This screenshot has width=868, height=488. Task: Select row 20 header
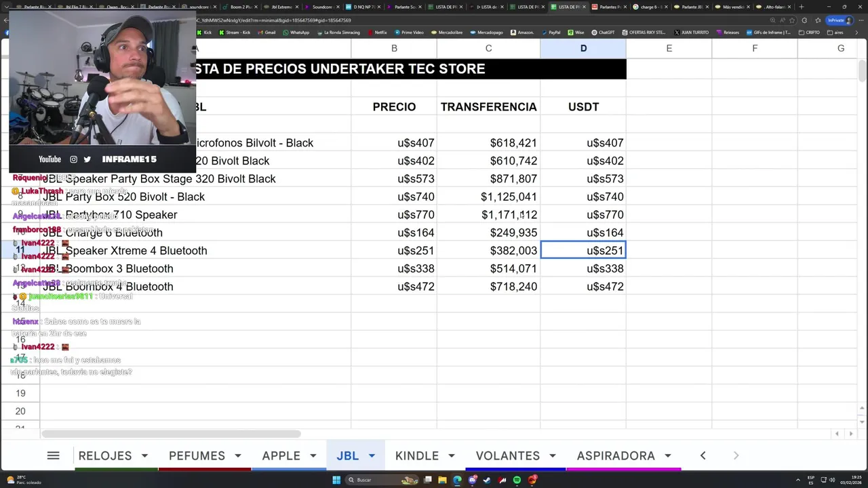point(20,411)
